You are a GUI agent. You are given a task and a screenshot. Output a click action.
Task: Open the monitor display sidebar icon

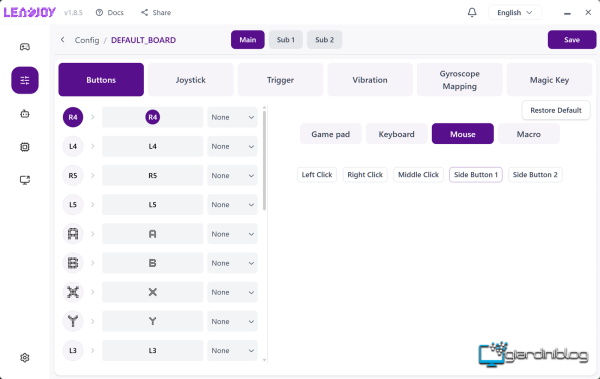pos(25,180)
